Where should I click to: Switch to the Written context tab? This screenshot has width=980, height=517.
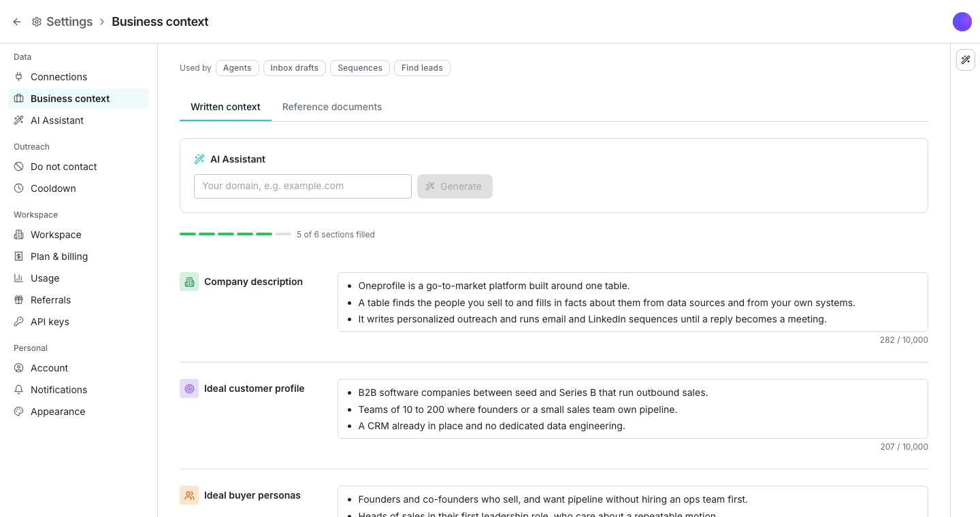pyautogui.click(x=225, y=107)
